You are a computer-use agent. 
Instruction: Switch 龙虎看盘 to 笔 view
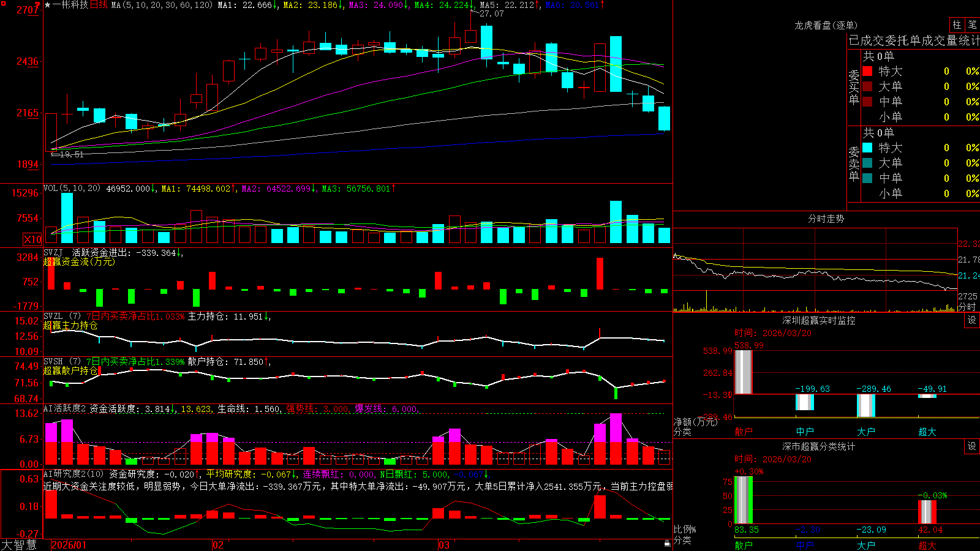(973, 24)
